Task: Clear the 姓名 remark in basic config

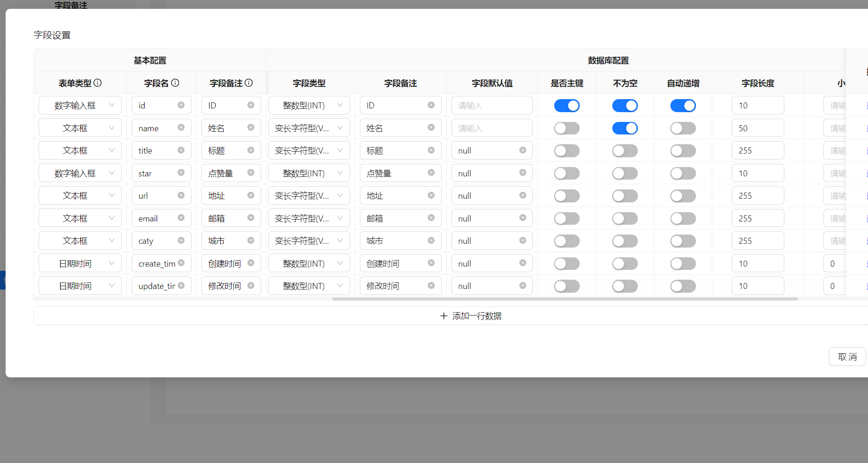Action: tap(251, 127)
